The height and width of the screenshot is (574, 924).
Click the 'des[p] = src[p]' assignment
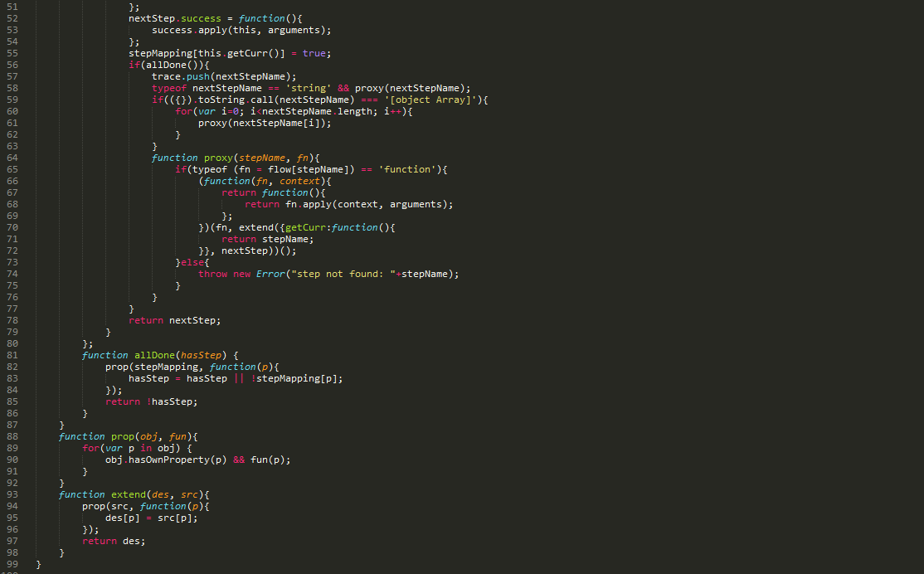(151, 518)
